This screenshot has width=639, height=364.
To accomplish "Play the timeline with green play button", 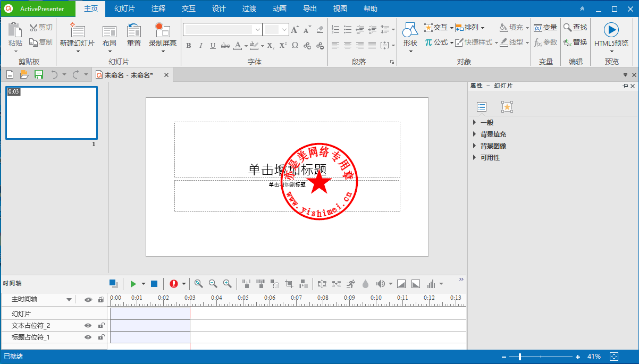I will [133, 284].
